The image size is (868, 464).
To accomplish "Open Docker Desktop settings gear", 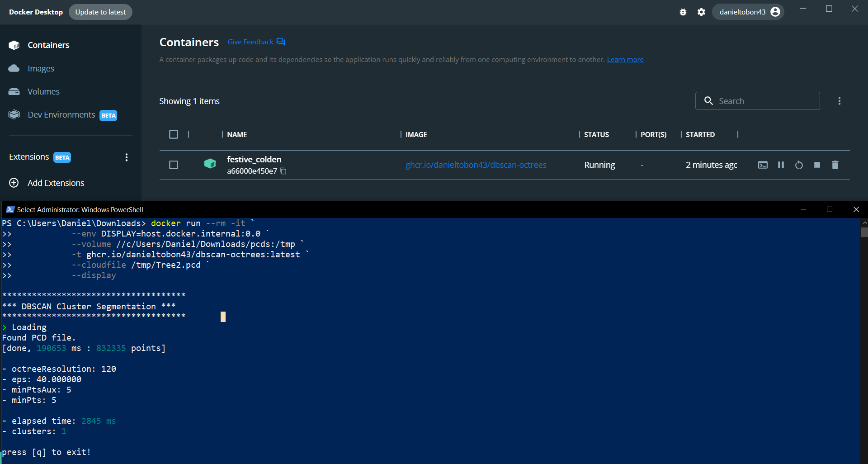I will [701, 12].
